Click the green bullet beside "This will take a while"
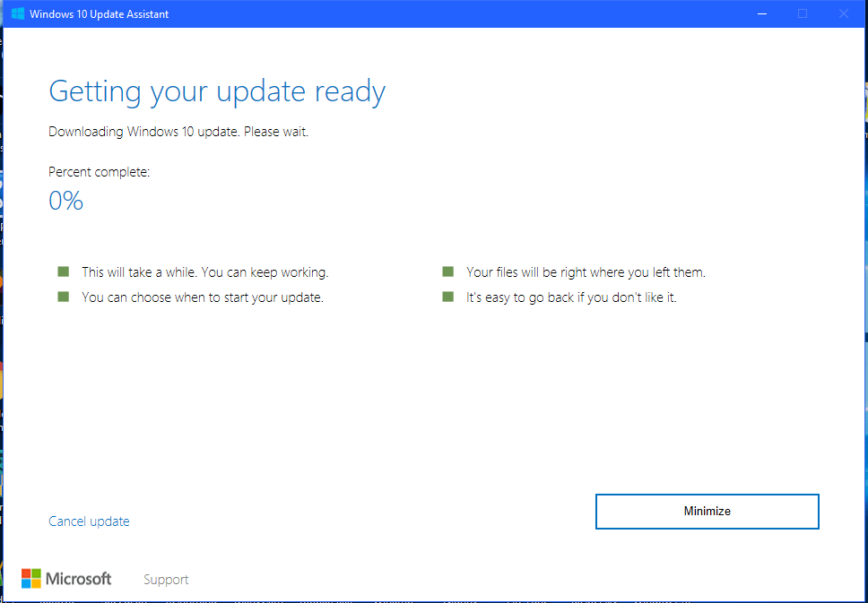The height and width of the screenshot is (603, 868). point(63,271)
